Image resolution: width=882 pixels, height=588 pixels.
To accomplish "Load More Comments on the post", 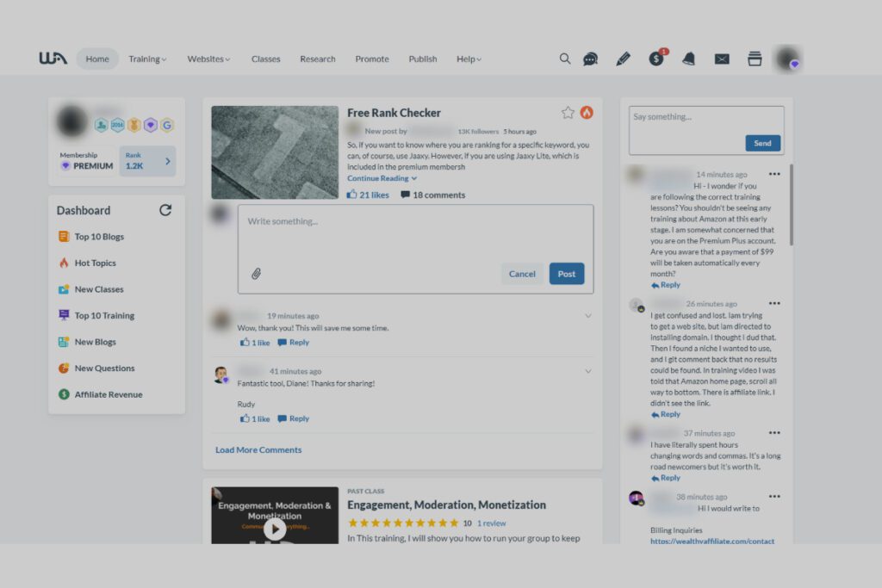I will [x=258, y=449].
